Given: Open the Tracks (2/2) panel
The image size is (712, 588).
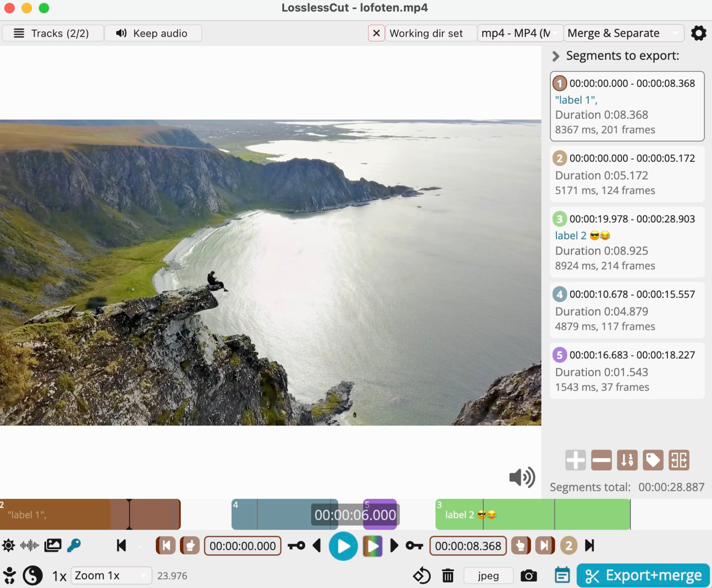Looking at the screenshot, I should click(53, 33).
